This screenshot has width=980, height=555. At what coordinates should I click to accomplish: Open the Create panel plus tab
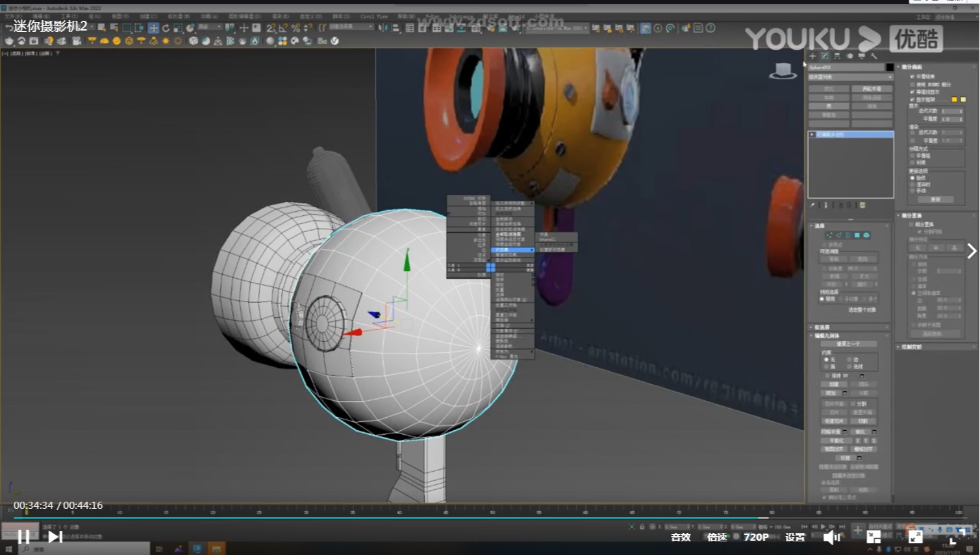click(812, 56)
